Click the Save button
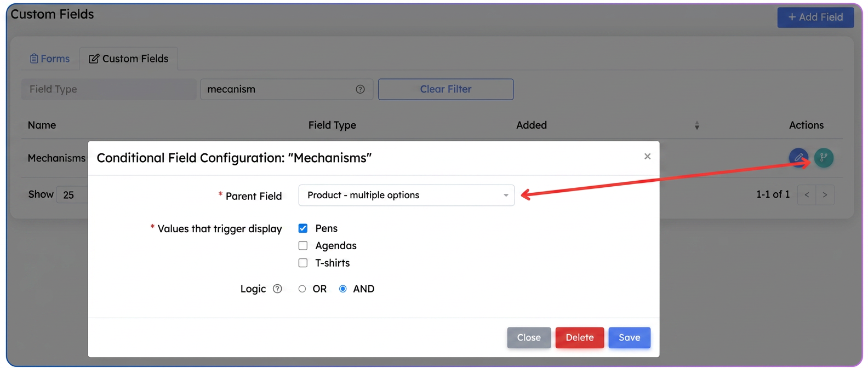Viewport: 868px width, 368px height. (629, 337)
